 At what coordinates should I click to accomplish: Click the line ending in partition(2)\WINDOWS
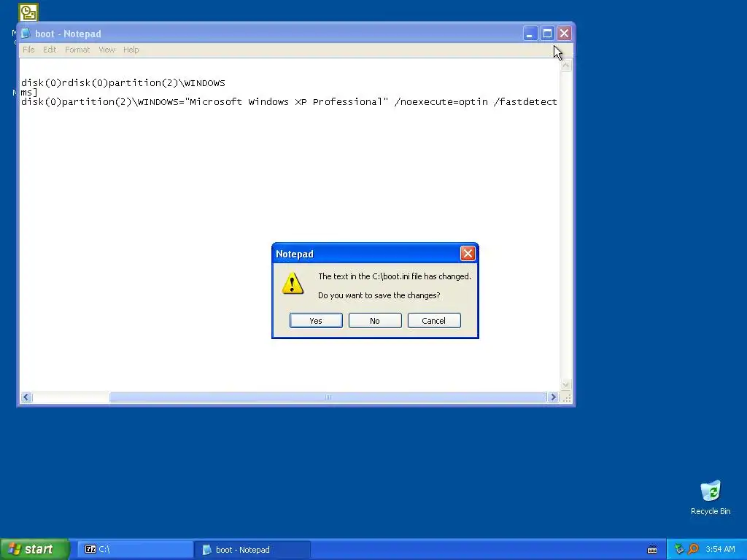tap(123, 83)
